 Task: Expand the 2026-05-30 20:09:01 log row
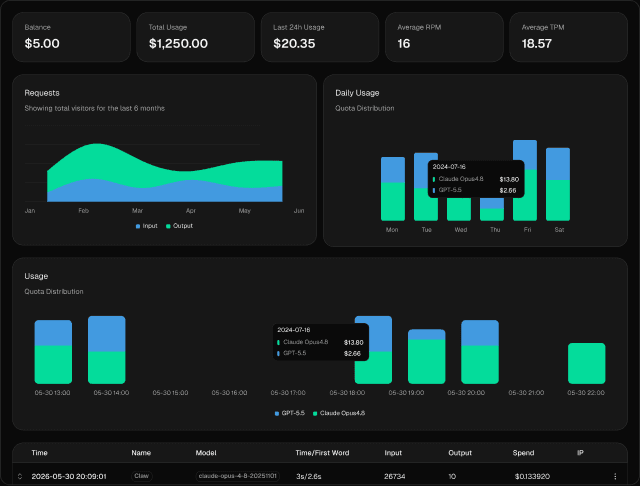pos(20,476)
